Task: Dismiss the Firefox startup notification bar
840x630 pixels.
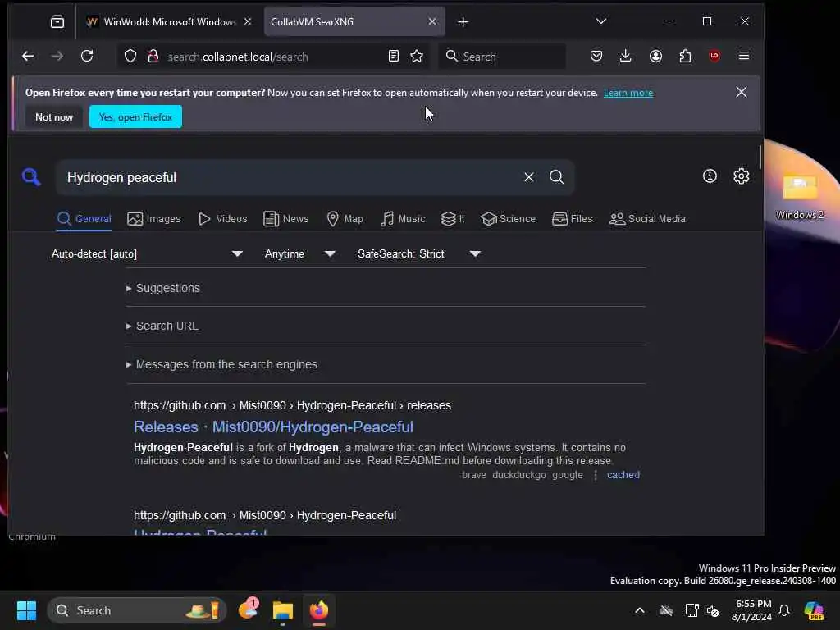Action: (x=742, y=92)
